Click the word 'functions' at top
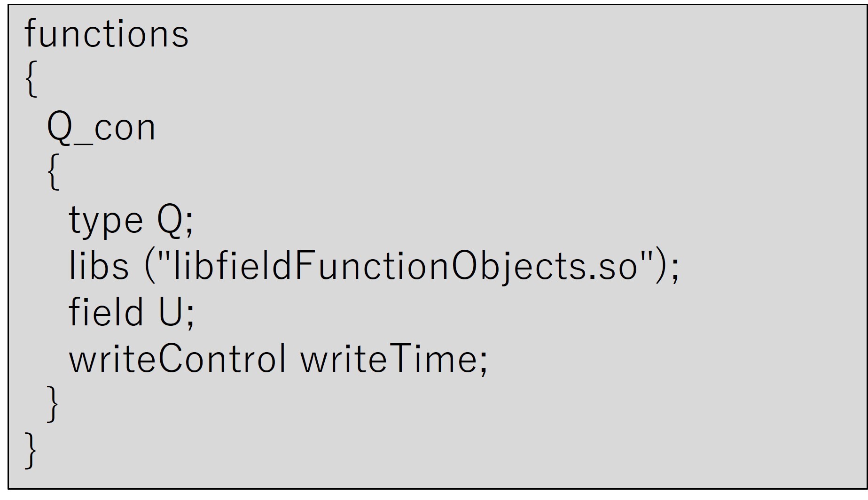Screen dimensions: 868x500 107,34
